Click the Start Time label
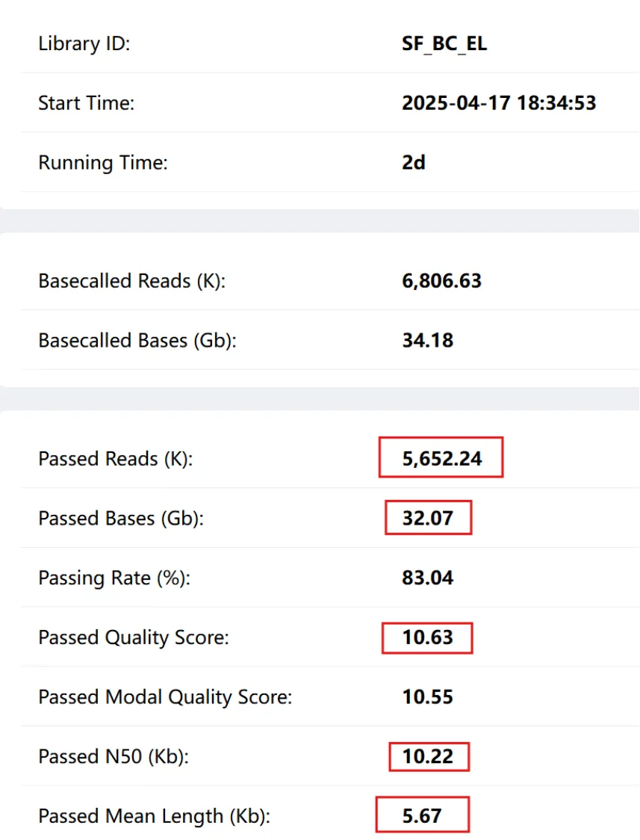640x840 pixels. click(86, 103)
